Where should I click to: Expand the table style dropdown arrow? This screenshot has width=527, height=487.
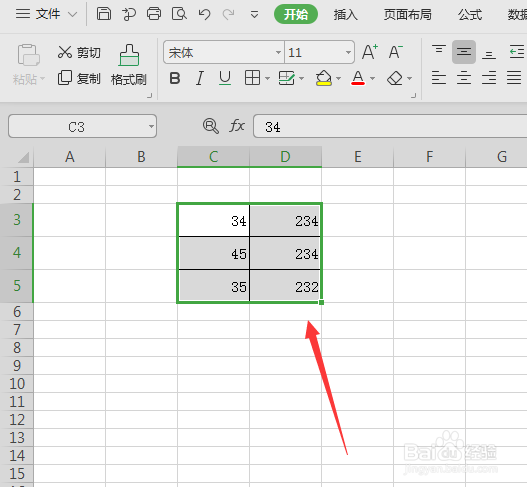coord(301,79)
